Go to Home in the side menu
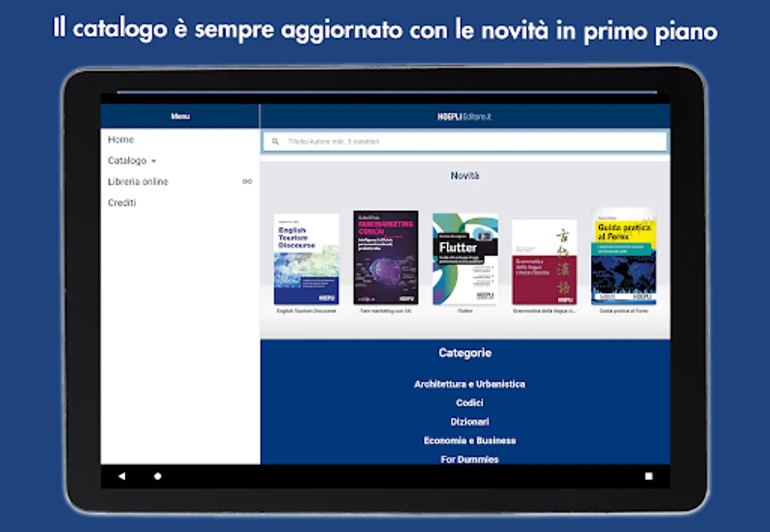The width and height of the screenshot is (770, 532). (x=121, y=140)
